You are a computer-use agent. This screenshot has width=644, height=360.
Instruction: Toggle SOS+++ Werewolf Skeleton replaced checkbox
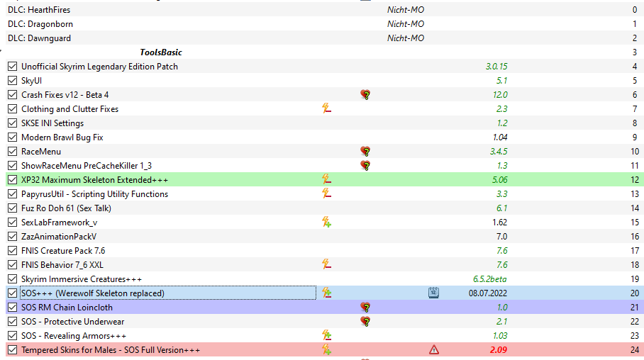point(12,293)
